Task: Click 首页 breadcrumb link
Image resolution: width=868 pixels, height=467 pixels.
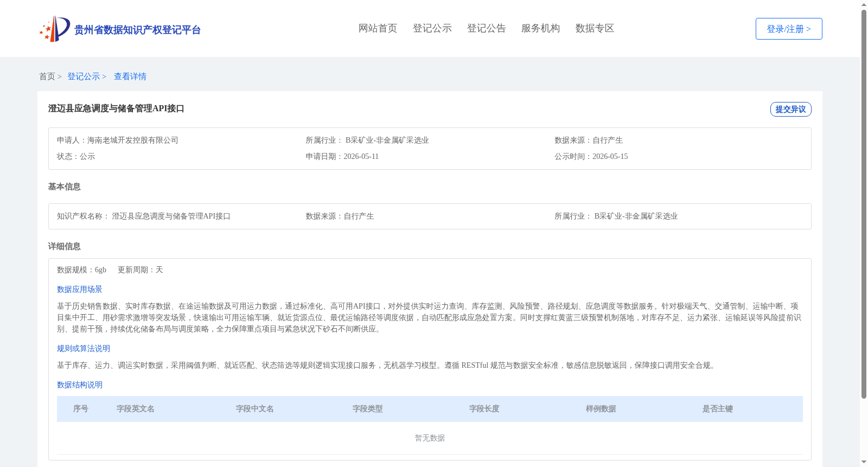Action: 47,76
